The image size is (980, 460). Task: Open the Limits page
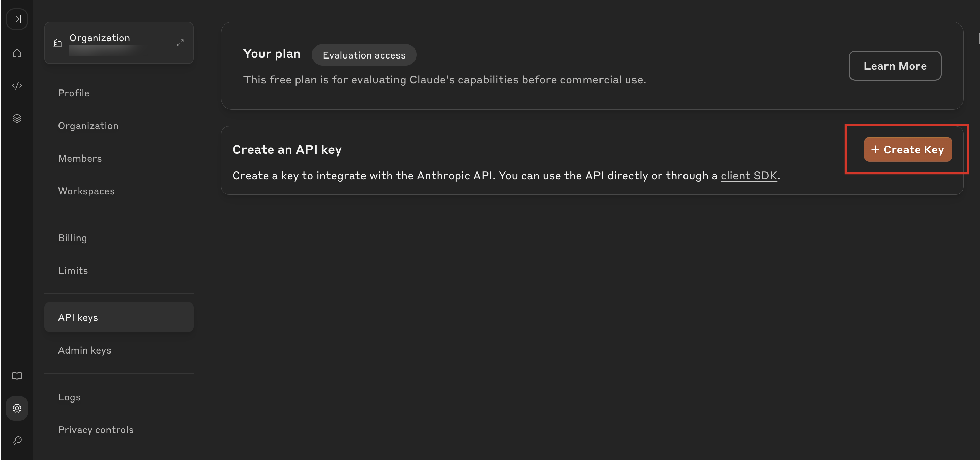coord(73,271)
